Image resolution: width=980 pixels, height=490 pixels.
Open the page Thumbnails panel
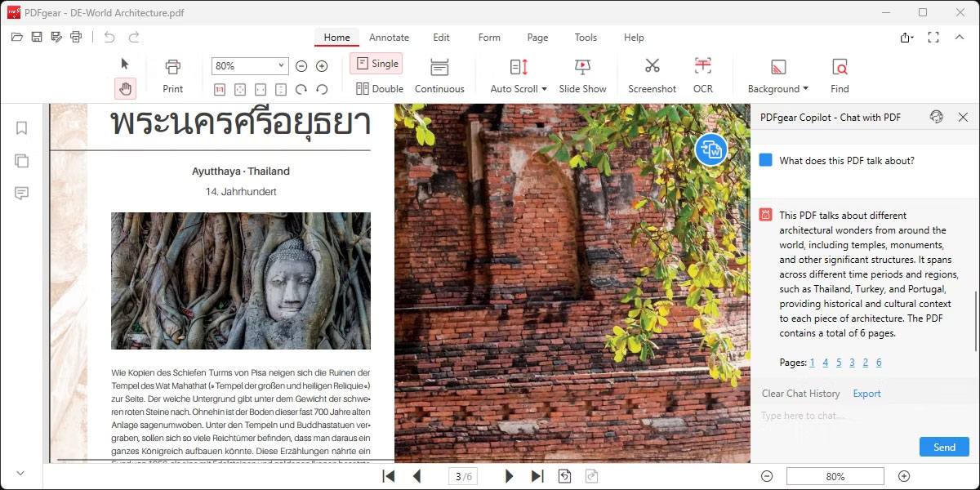(x=21, y=161)
